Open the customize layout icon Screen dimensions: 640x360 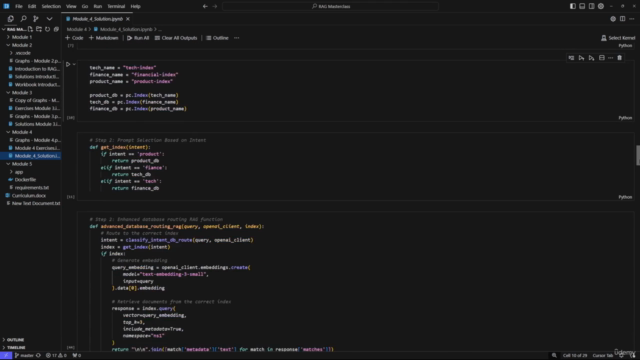pyautogui.click(x=601, y=7)
